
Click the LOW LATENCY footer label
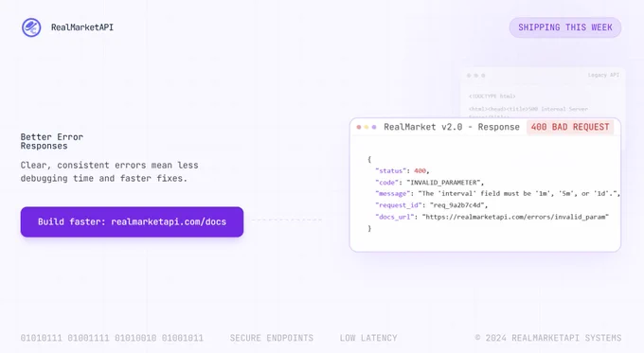(368, 338)
